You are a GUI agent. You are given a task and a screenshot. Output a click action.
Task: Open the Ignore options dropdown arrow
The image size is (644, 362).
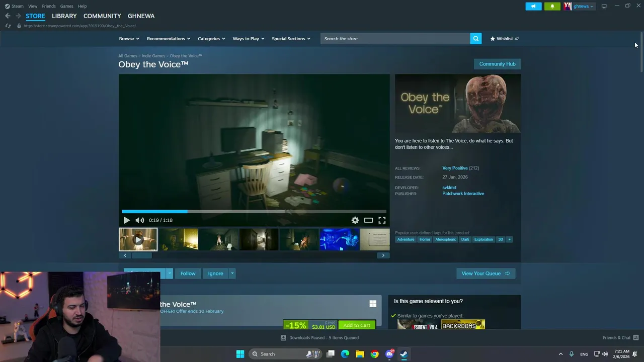[x=232, y=274]
